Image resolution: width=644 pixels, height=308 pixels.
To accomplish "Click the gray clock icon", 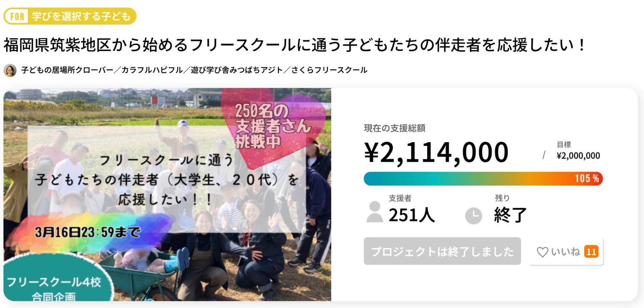I will (x=473, y=215).
